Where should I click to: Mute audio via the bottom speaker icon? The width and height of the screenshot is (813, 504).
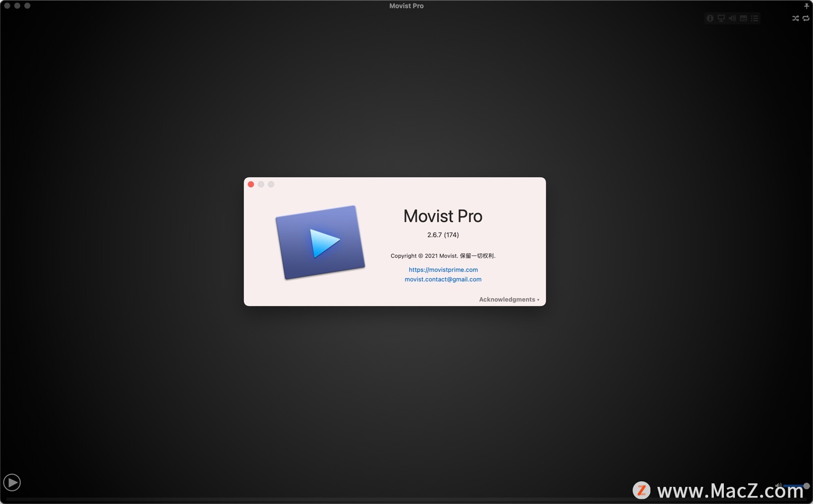(778, 485)
